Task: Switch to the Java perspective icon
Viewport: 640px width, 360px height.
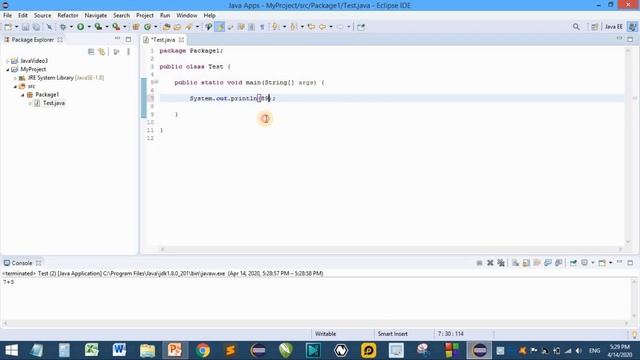Action: (x=632, y=27)
